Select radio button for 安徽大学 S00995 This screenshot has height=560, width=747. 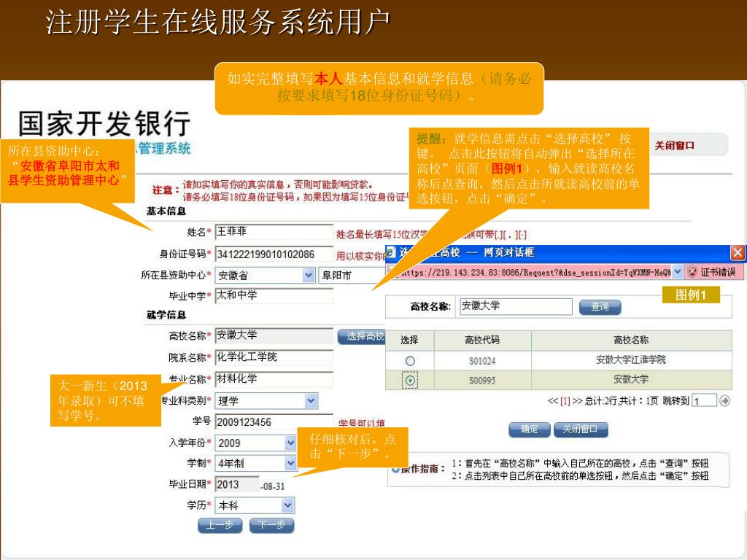coord(410,381)
